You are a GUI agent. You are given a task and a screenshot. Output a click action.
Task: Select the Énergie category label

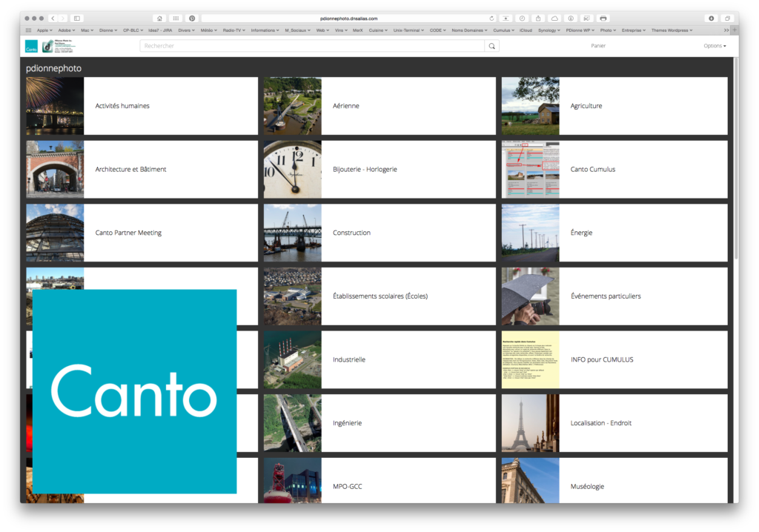[x=581, y=233]
